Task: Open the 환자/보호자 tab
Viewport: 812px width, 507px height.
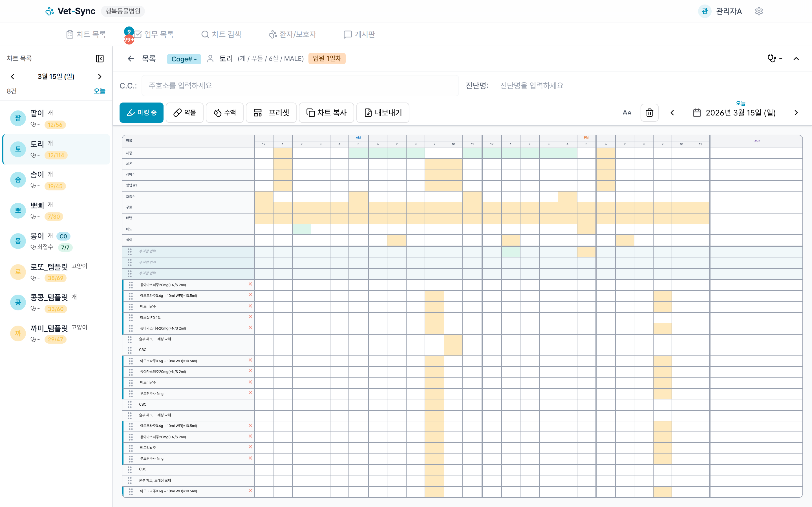Action: point(293,34)
